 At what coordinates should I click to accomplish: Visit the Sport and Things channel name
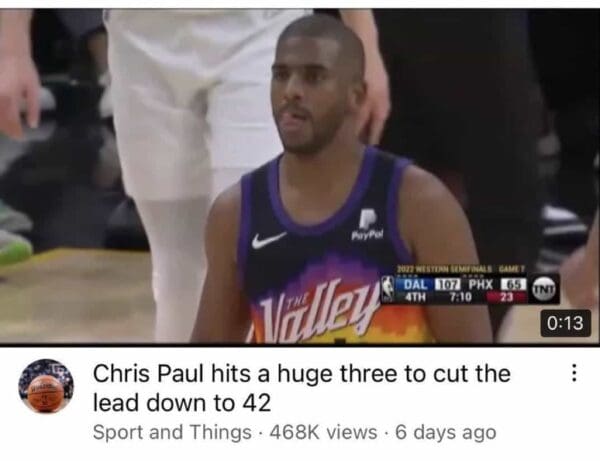coord(172,432)
